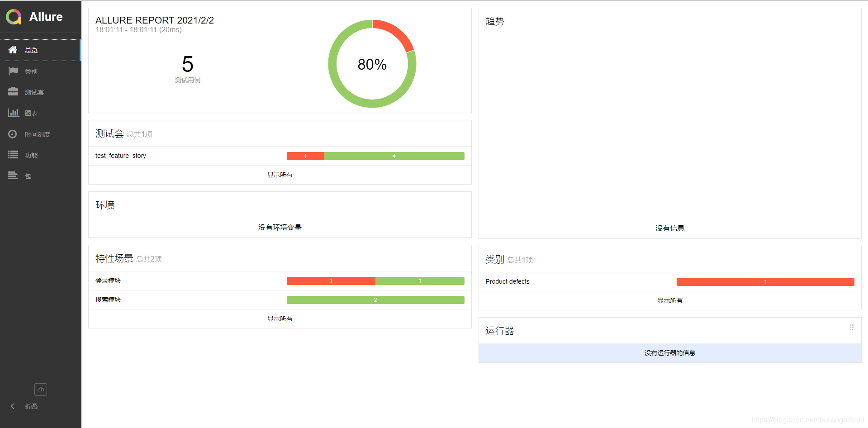This screenshot has width=868, height=428.
Task: Click red segment of 登录模块 bar
Action: (331, 281)
